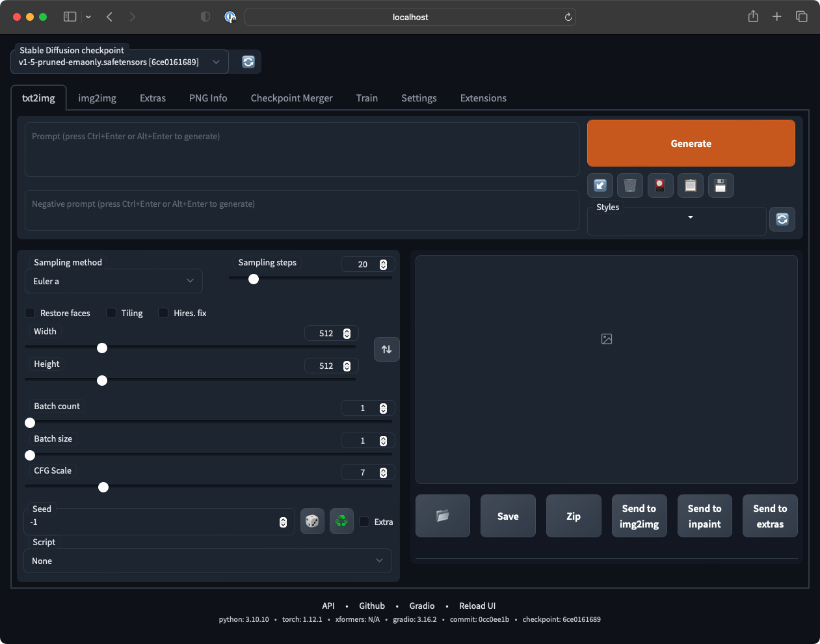Click the floppy disk save style icon
The image size is (820, 644).
pos(721,185)
